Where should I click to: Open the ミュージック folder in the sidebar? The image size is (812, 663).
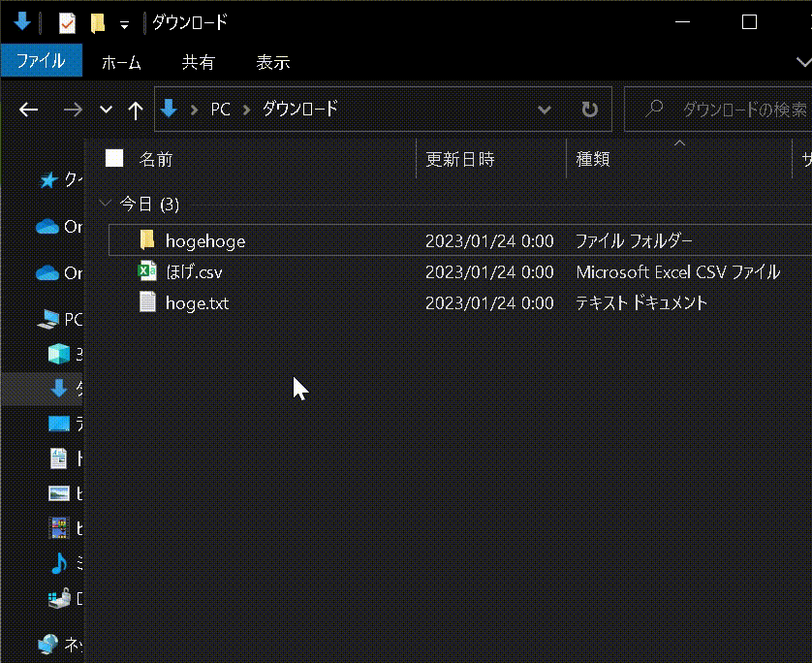pyautogui.click(x=58, y=563)
